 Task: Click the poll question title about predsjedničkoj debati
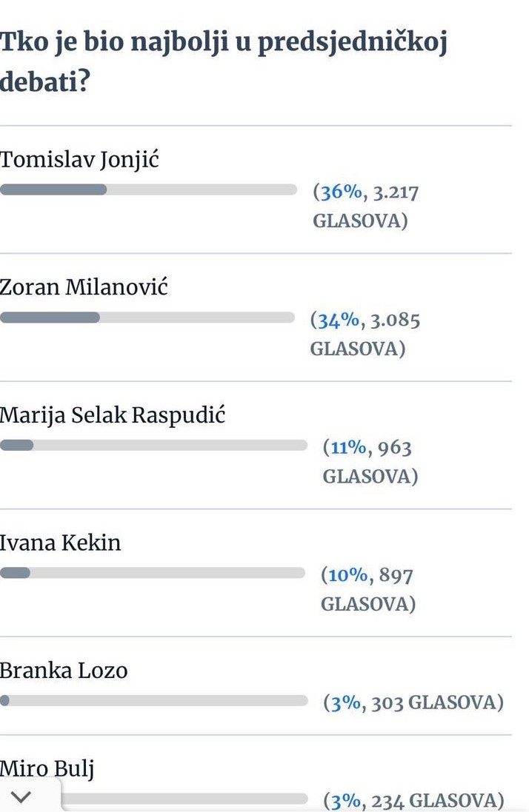click(222, 59)
